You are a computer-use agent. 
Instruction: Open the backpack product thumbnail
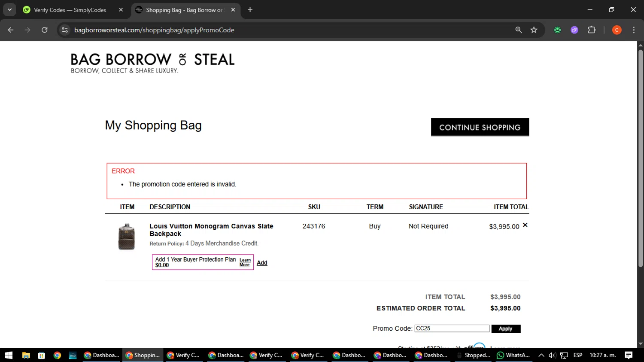coord(127,237)
